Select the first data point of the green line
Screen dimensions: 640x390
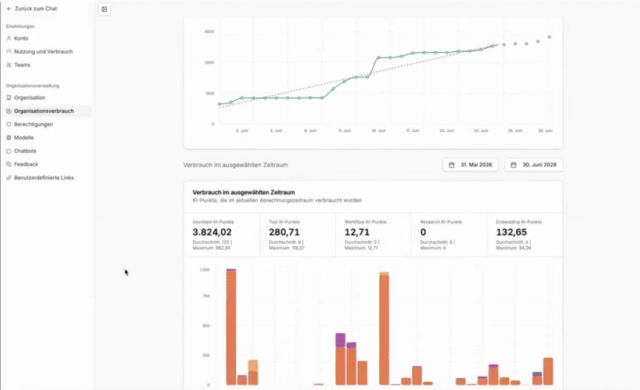pyautogui.click(x=220, y=104)
